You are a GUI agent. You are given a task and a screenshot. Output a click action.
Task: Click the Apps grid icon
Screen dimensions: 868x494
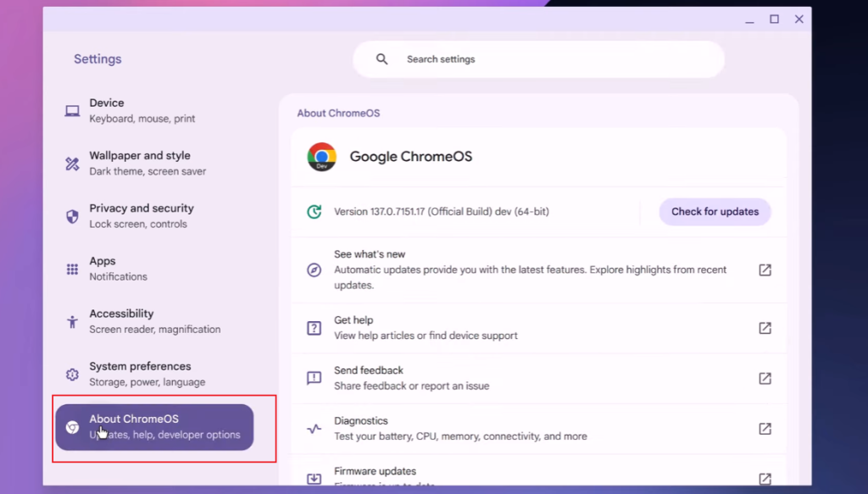(72, 269)
